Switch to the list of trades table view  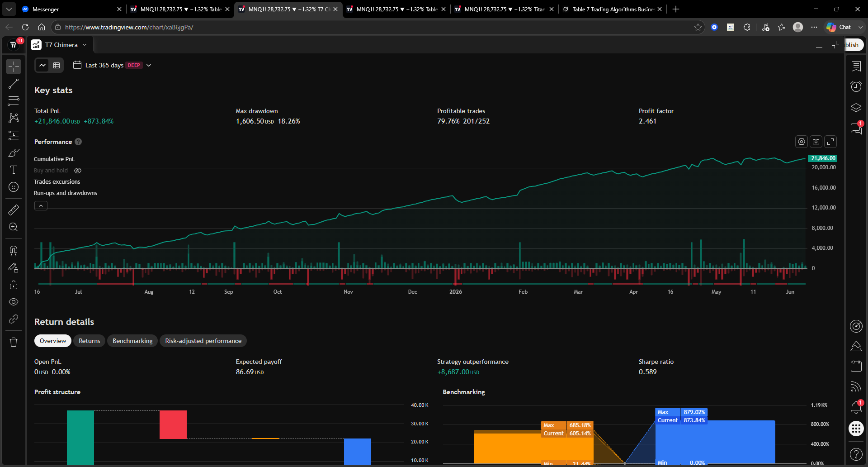click(x=57, y=65)
